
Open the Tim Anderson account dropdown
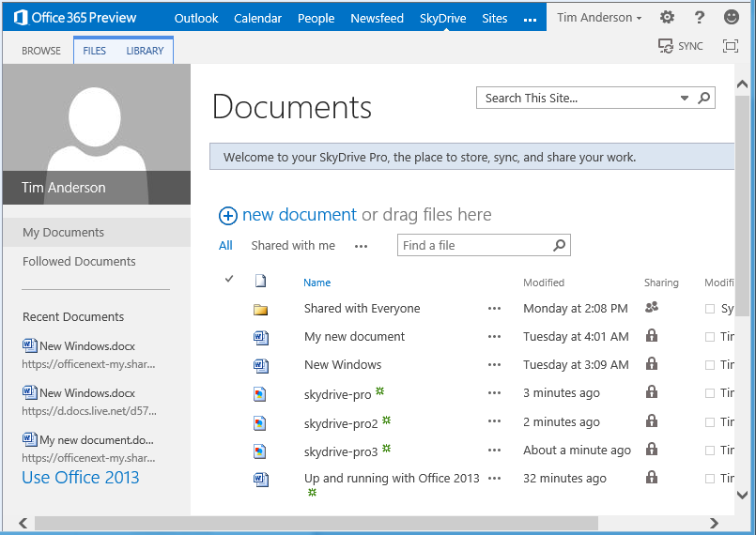(599, 17)
